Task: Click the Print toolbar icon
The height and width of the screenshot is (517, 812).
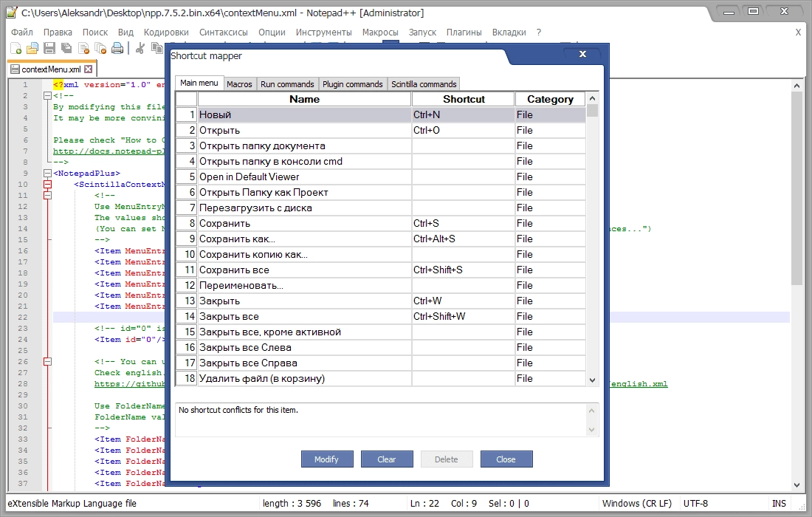Action: [x=117, y=49]
